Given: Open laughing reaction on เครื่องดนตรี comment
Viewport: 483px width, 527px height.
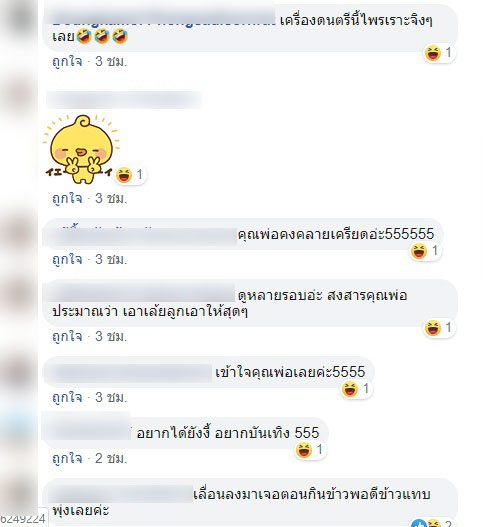Looking at the screenshot, I should (439, 53).
